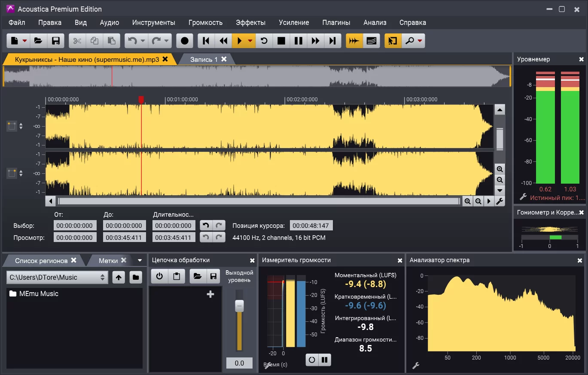The height and width of the screenshot is (375, 588).
Task: Expand the redo history dropdown arrow
Action: 167,41
